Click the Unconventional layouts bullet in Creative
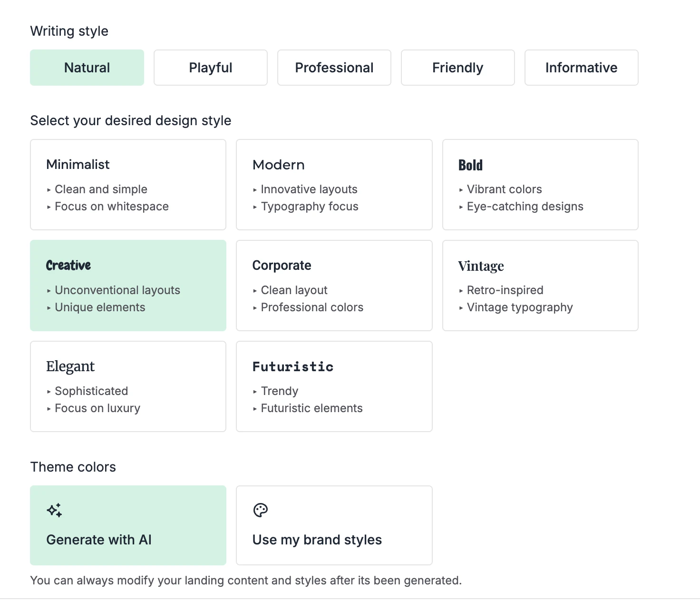Viewport: 700px width, 602px height. tap(117, 290)
